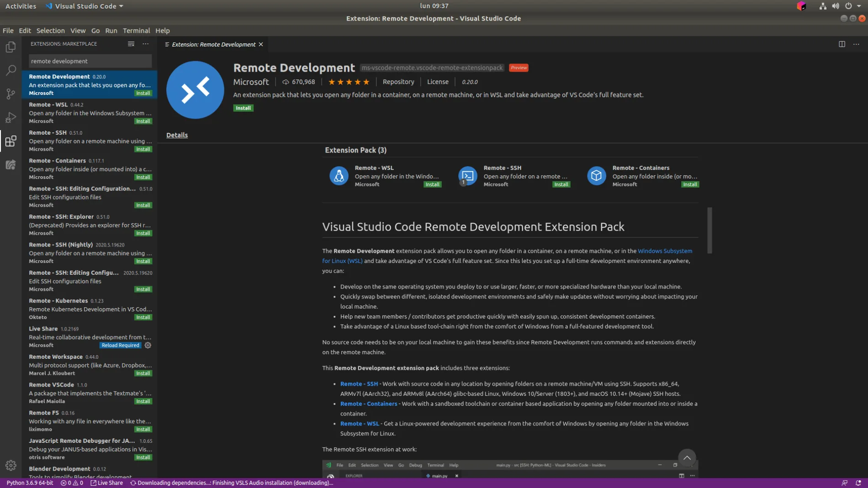Image resolution: width=868 pixels, height=488 pixels.
Task: Click the readme vertical scrollbar
Action: tap(709, 231)
